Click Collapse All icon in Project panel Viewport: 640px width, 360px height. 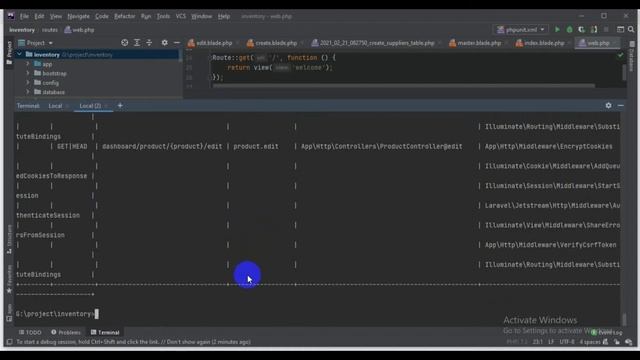coord(149,42)
